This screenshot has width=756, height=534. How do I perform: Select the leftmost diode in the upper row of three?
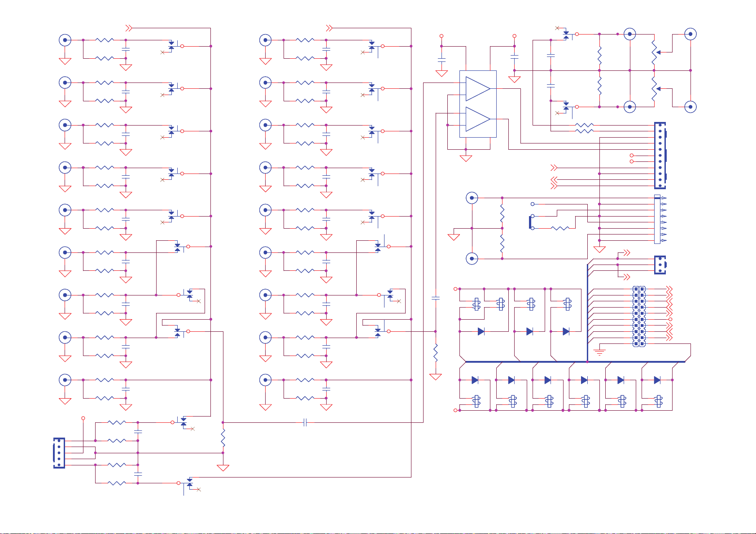(x=481, y=331)
